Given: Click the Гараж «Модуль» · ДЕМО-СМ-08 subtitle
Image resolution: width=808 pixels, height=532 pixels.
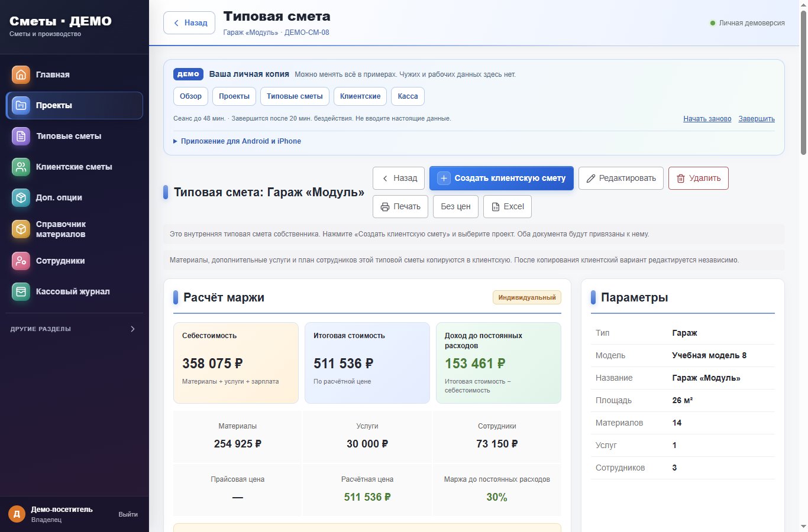Looking at the screenshot, I should point(276,33).
